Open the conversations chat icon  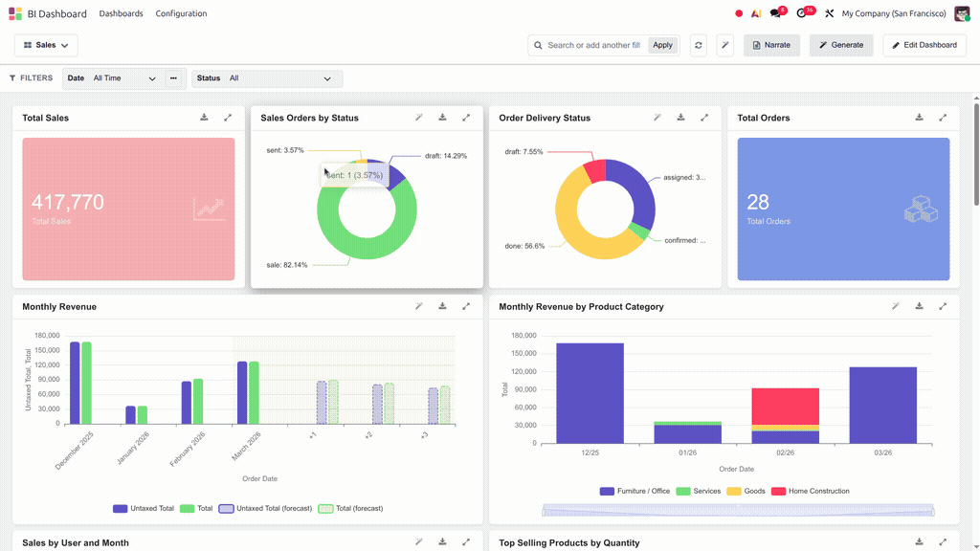click(x=775, y=13)
